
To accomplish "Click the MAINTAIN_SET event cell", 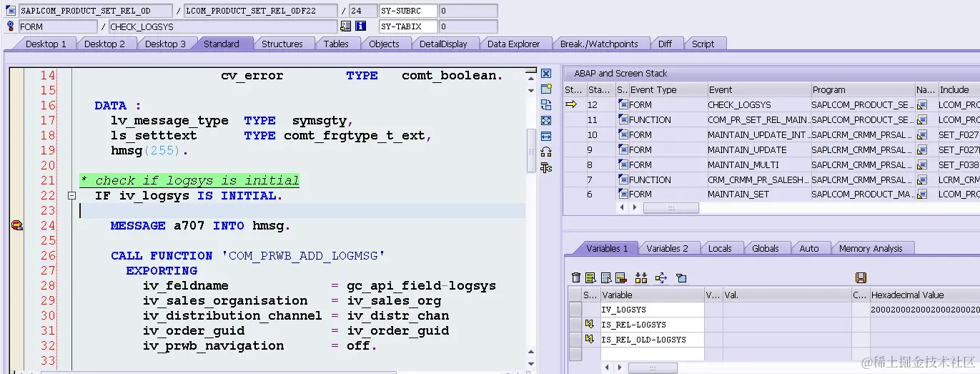I will (x=758, y=195).
